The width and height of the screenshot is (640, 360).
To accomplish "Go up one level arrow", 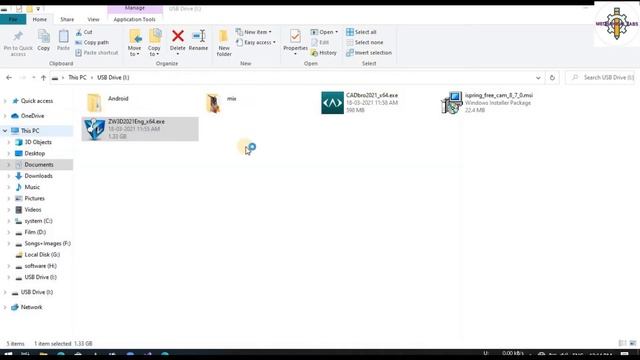I will tap(43, 78).
